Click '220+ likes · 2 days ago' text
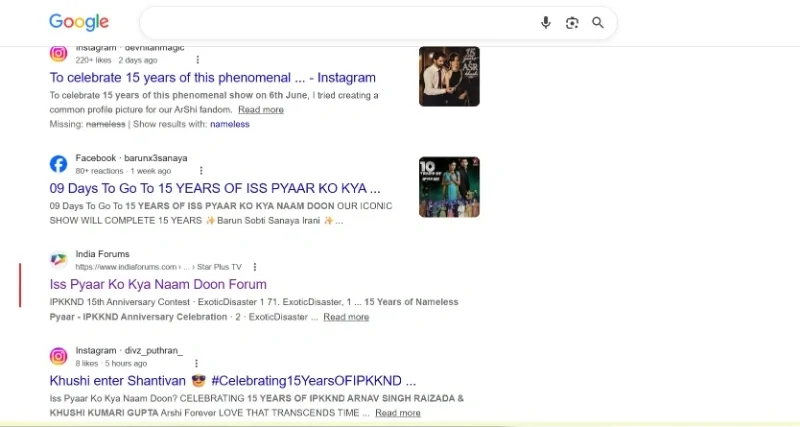This screenshot has width=800, height=427. (x=116, y=60)
